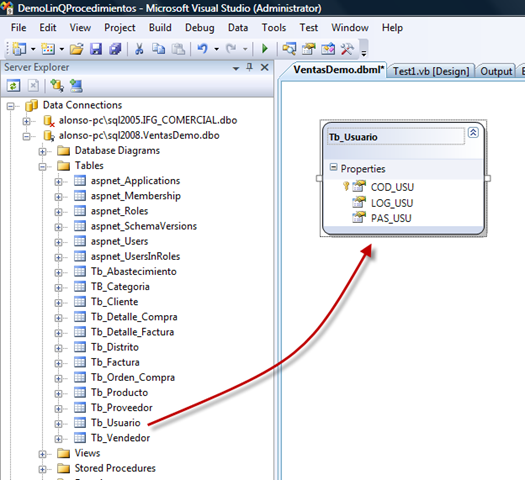Switch to the Test1.vb [Design] tab
The image size is (525, 480).
coord(431,71)
